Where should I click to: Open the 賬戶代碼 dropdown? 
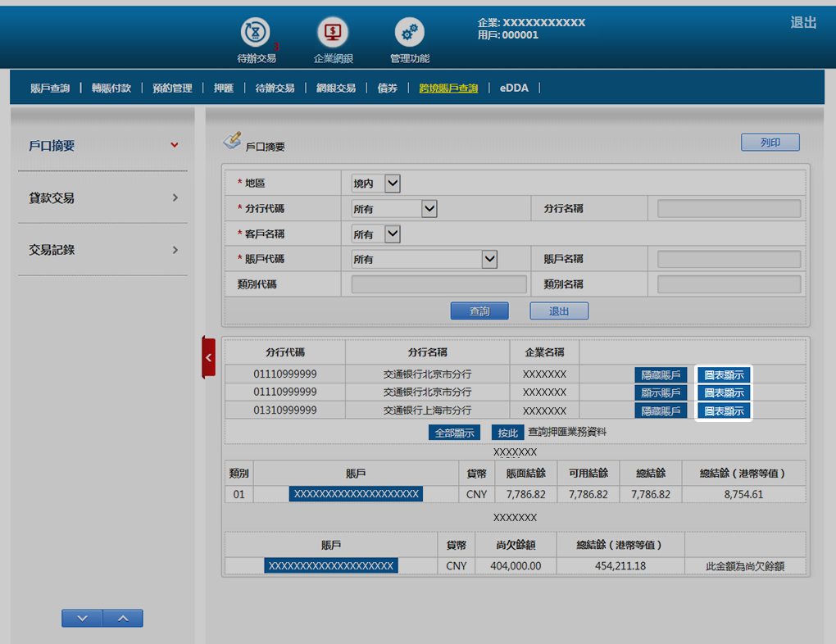(x=425, y=259)
